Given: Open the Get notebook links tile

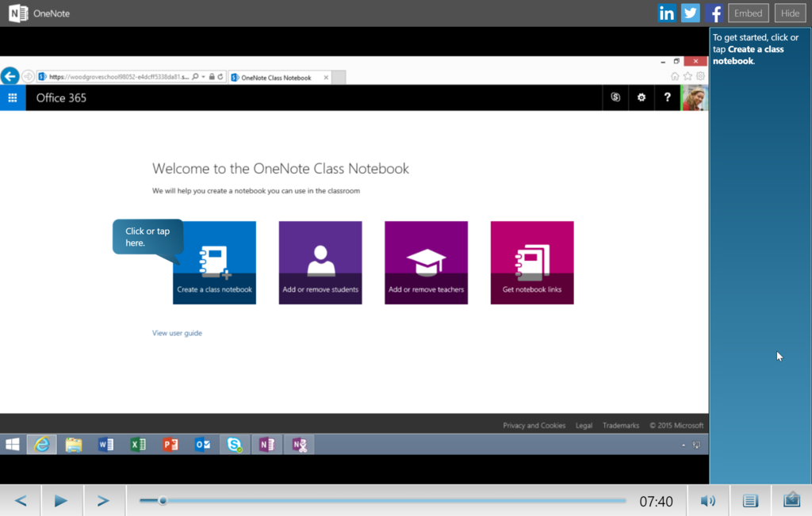Looking at the screenshot, I should [532, 262].
